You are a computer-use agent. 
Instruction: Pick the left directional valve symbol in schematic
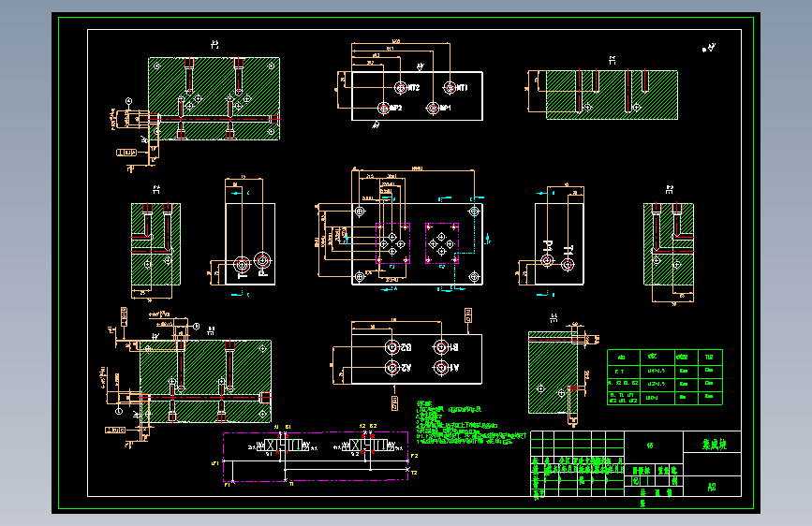coord(282,446)
